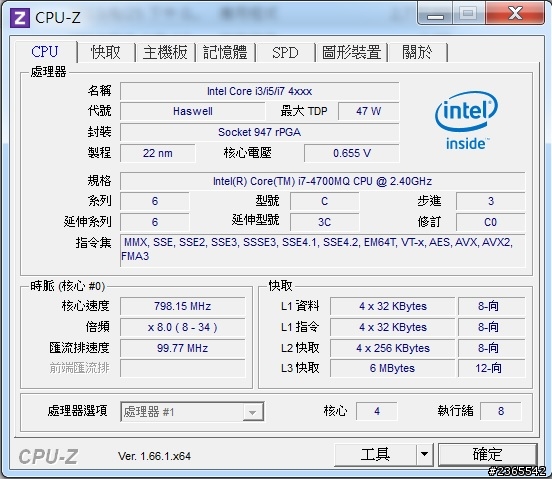Click the 系列 family value 6
The width and height of the screenshot is (552, 479).
pyautogui.click(x=155, y=201)
